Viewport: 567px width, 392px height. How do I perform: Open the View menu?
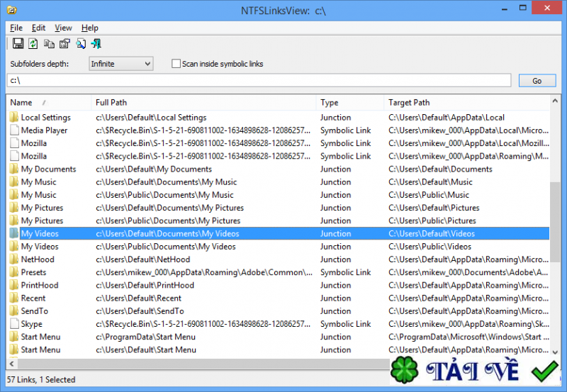[x=63, y=28]
